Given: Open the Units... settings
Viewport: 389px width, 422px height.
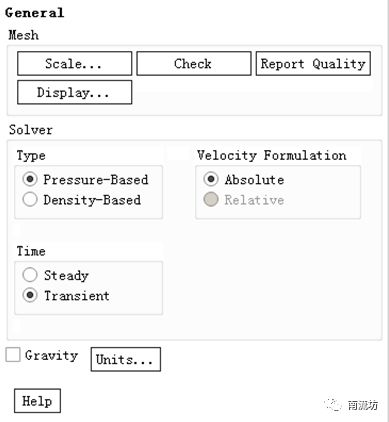Looking at the screenshot, I should [x=126, y=359].
